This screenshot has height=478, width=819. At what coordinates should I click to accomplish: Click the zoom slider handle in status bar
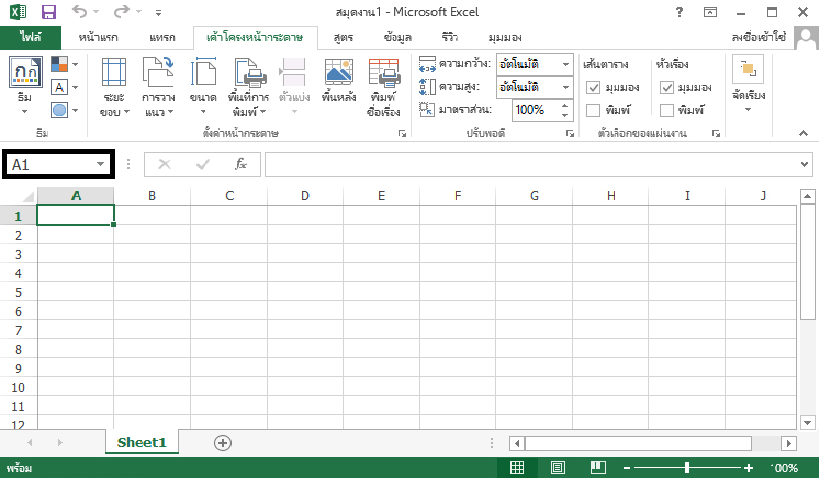pyautogui.click(x=687, y=468)
